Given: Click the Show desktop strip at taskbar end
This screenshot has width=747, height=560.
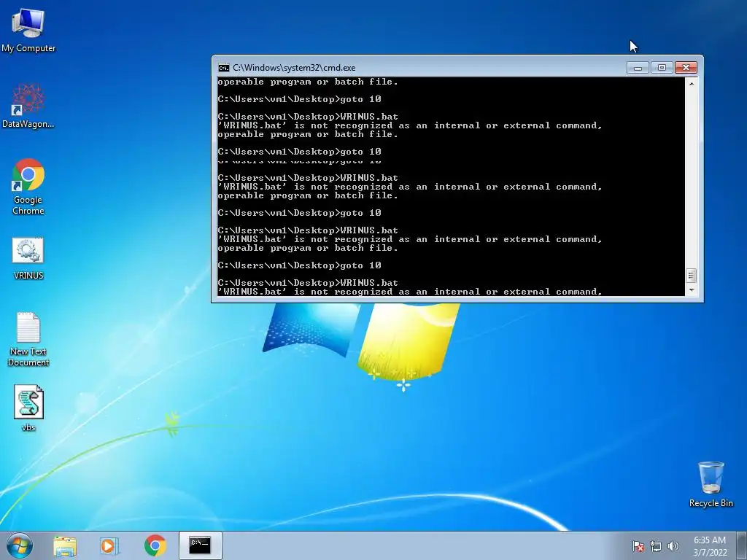Looking at the screenshot, I should (742, 545).
